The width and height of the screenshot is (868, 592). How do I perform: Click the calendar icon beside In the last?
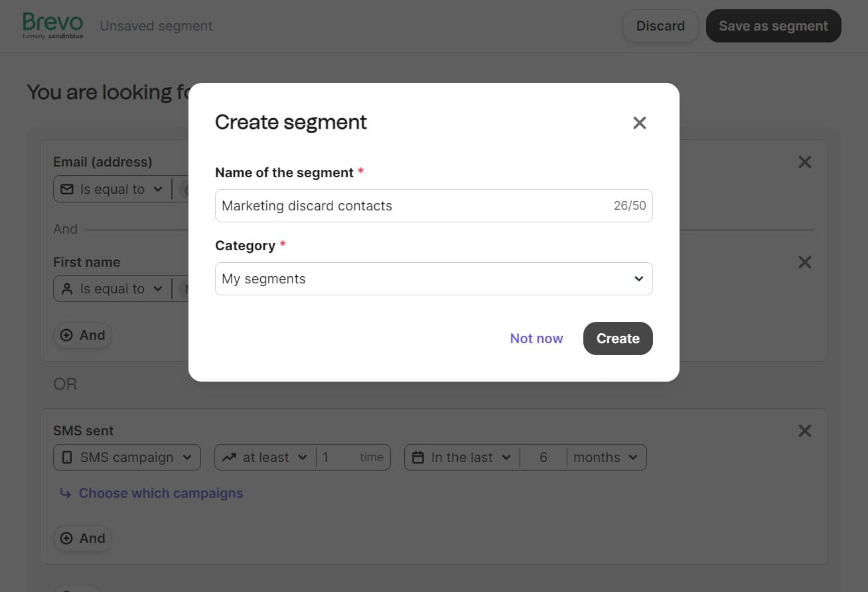point(419,457)
